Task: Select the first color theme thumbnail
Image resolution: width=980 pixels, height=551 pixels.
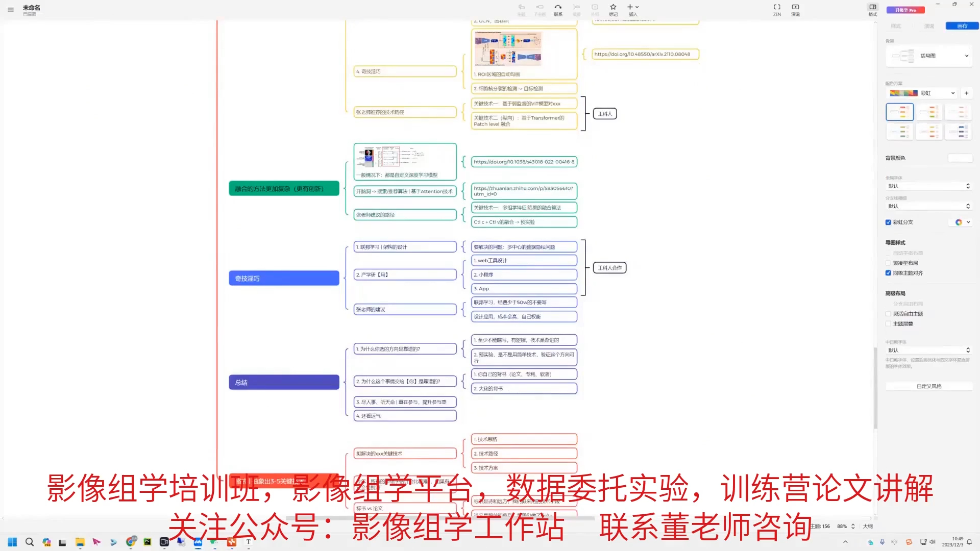Action: click(x=899, y=112)
